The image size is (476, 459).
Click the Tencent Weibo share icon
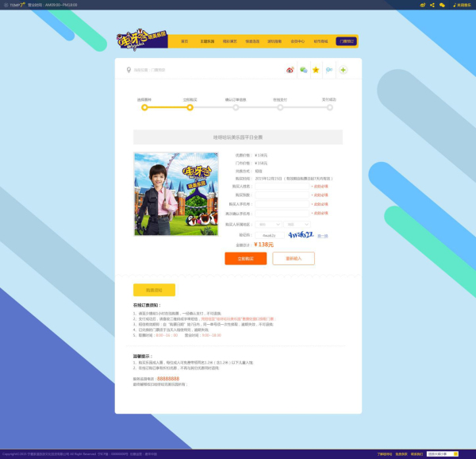(329, 70)
